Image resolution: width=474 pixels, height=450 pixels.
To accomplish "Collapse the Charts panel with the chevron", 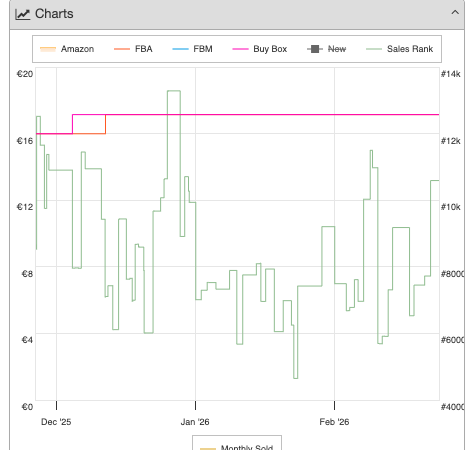I will (x=455, y=13).
